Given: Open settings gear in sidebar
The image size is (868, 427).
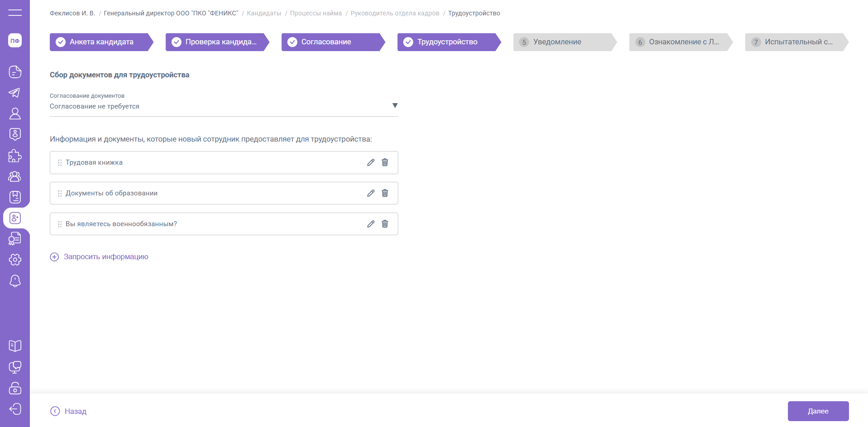Looking at the screenshot, I should pyautogui.click(x=15, y=260).
